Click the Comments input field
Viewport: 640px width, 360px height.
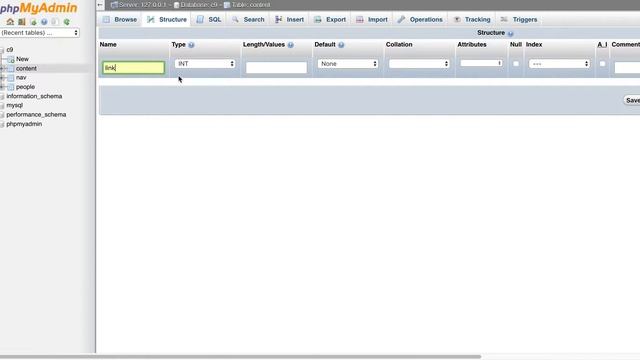point(627,68)
